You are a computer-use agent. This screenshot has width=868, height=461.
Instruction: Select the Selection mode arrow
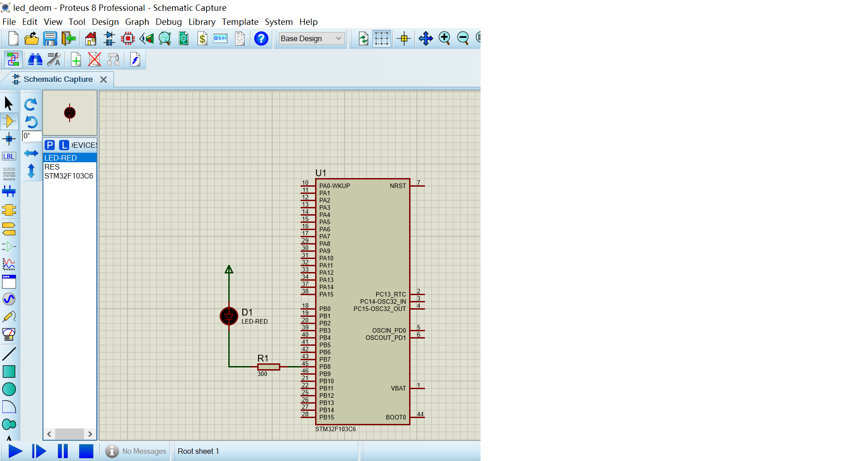click(x=9, y=103)
